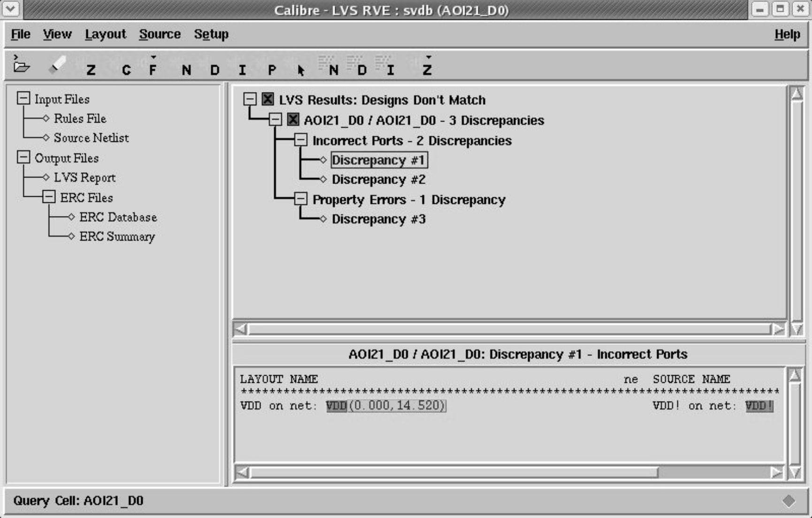This screenshot has width=812, height=518.
Task: Maximize the Calibre LVS RVE window
Action: point(780,9)
